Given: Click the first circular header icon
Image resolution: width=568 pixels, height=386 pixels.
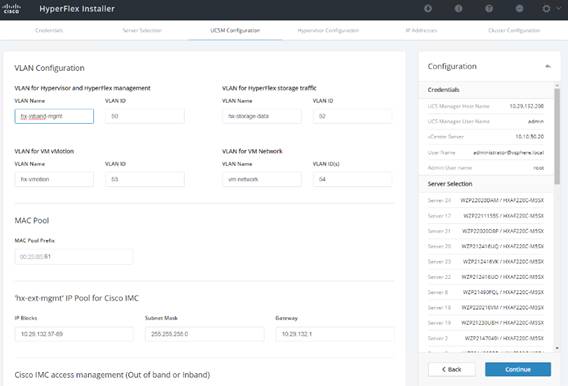Looking at the screenshot, I should (x=428, y=8).
